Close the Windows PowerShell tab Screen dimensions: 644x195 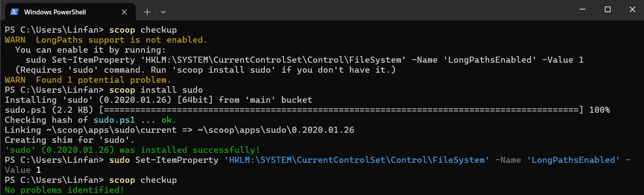point(126,11)
